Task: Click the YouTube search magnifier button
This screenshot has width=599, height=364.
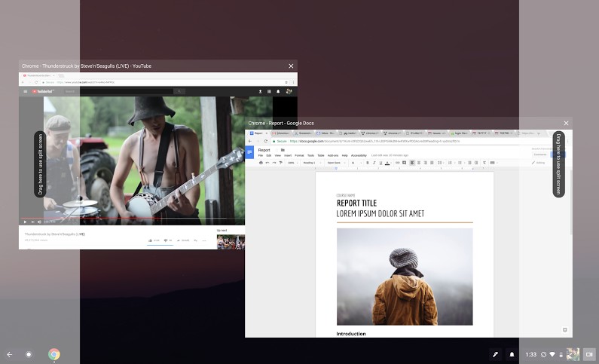Action: (x=179, y=91)
